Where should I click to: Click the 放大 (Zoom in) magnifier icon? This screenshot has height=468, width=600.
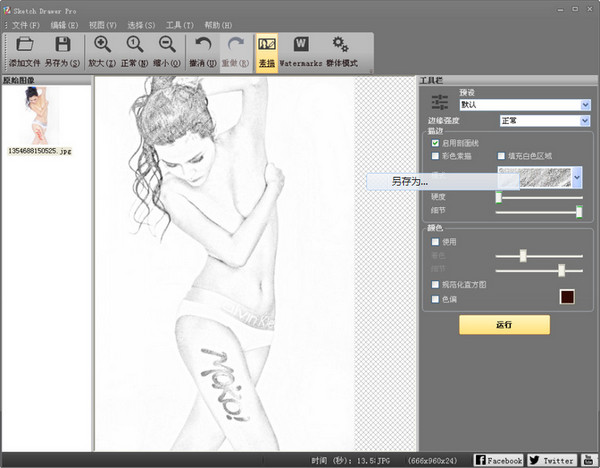click(102, 45)
